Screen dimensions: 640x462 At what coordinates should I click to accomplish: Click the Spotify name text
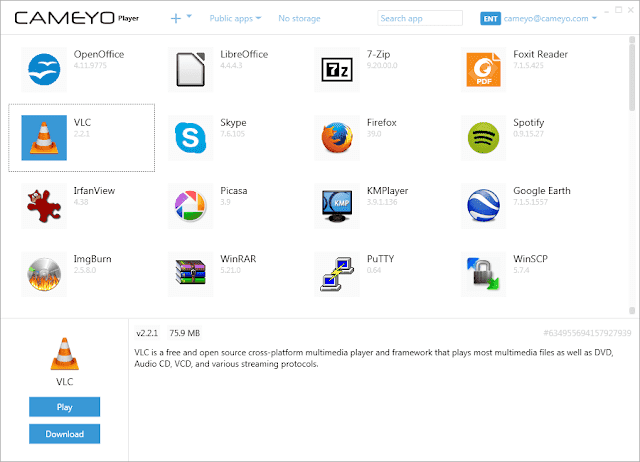coord(529,122)
